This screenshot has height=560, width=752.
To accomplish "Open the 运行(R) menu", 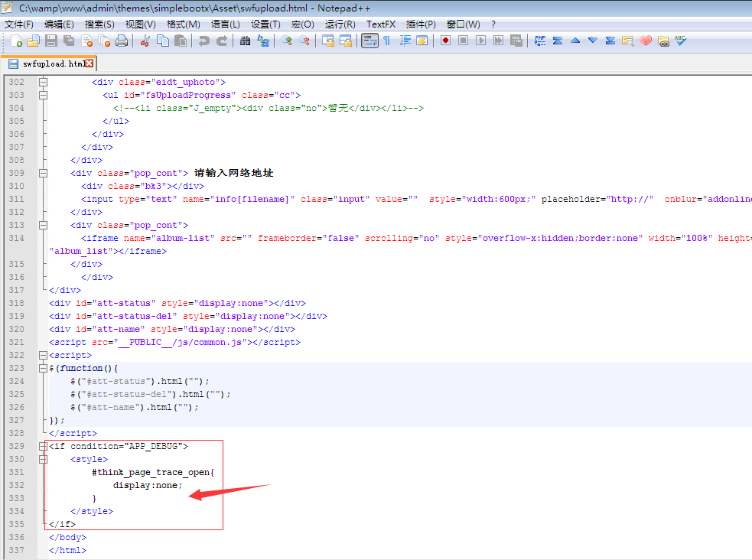I will (x=340, y=24).
